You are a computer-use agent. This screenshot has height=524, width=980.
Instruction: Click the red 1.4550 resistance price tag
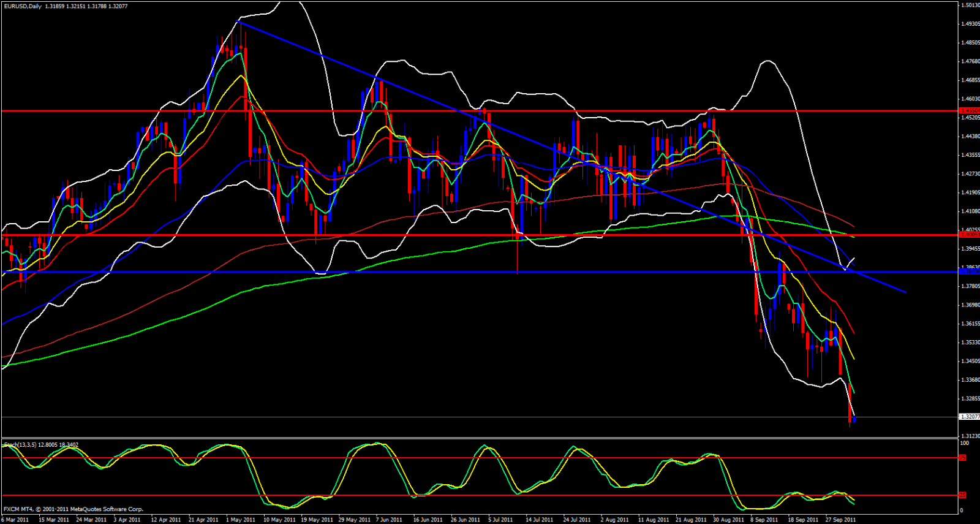969,111
